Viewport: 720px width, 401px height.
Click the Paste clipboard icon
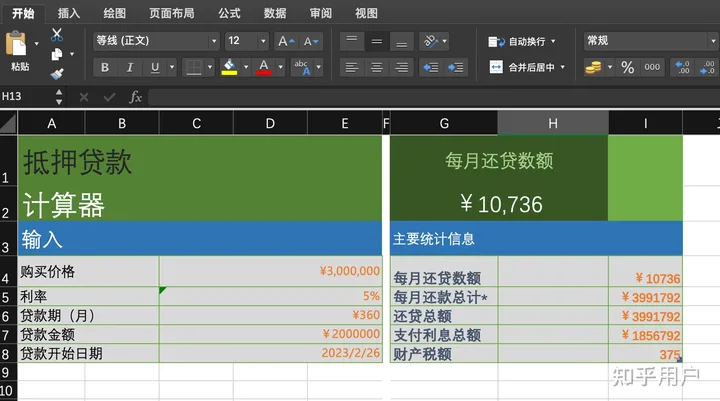18,45
